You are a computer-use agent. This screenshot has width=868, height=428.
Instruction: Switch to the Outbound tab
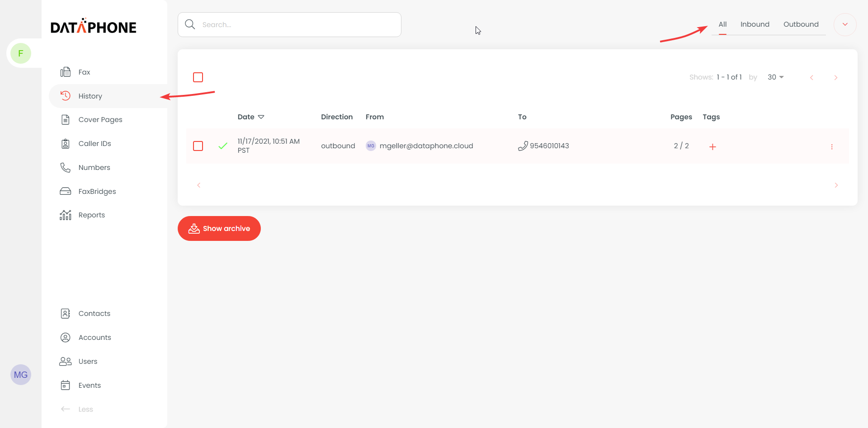pyautogui.click(x=801, y=24)
